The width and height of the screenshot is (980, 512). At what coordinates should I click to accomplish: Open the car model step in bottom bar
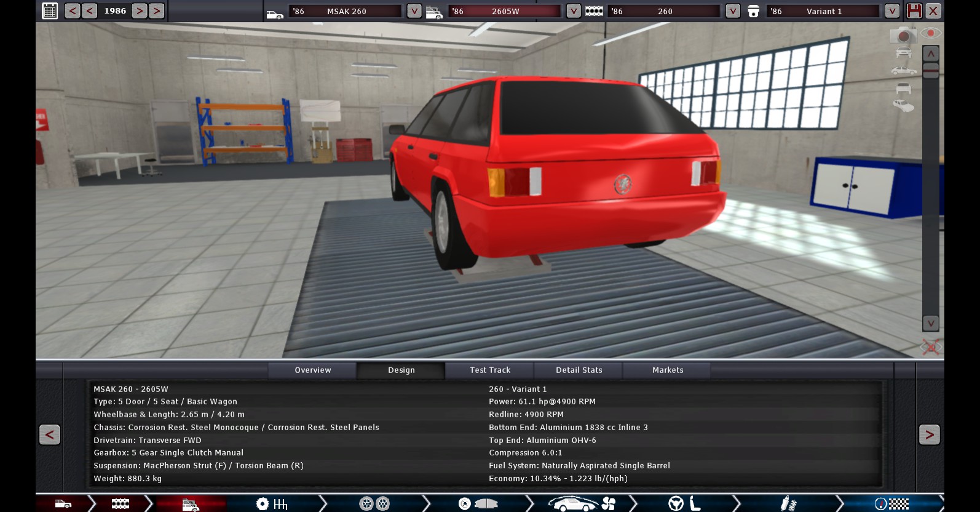(63, 504)
